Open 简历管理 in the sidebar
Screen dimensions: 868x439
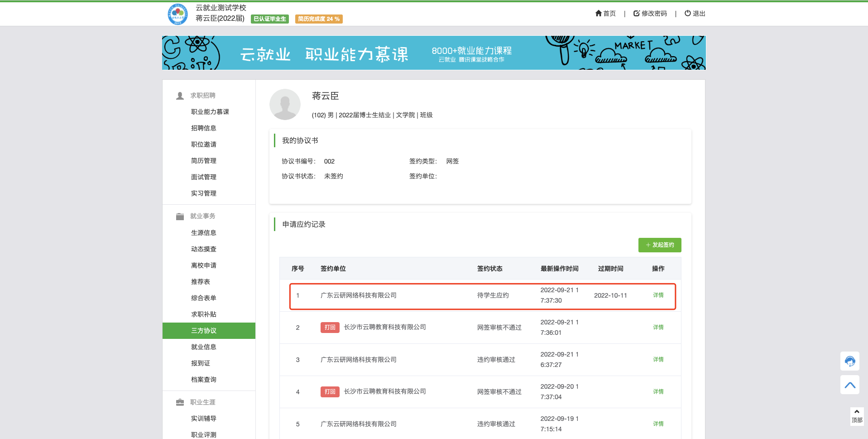[x=204, y=161]
